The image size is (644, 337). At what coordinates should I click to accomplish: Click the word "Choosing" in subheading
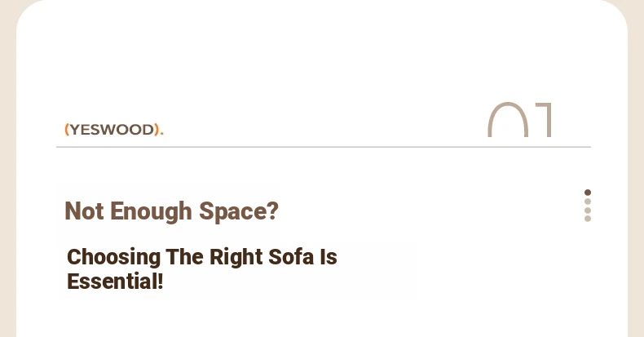click(114, 257)
